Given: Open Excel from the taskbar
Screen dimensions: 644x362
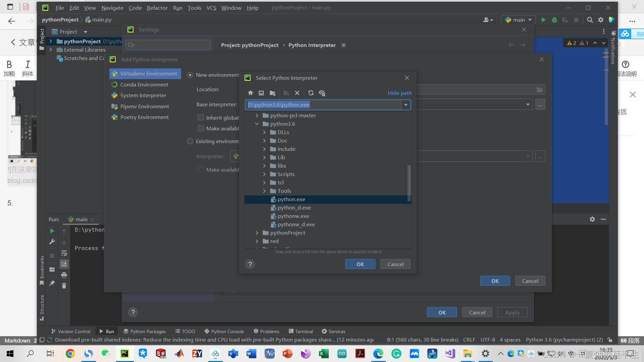Looking at the screenshot, I should [x=324, y=353].
